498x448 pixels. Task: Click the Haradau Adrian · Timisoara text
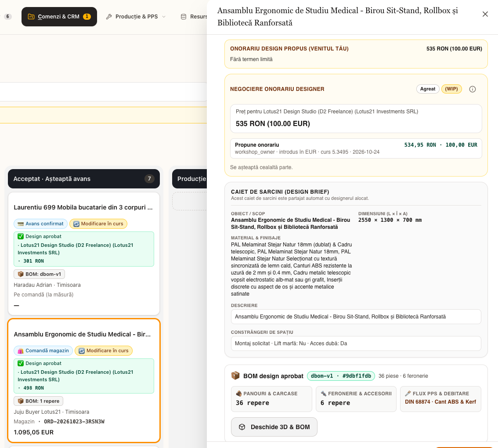click(x=47, y=285)
